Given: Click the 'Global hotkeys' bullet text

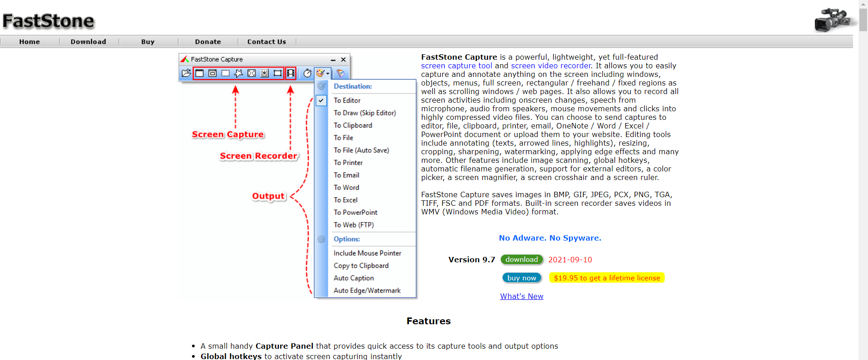Looking at the screenshot, I should pos(231,356).
